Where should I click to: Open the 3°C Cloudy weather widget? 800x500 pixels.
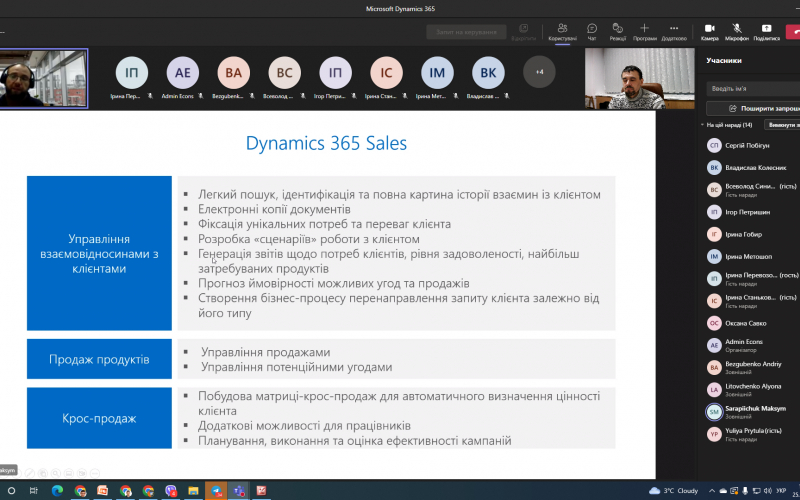(x=673, y=491)
